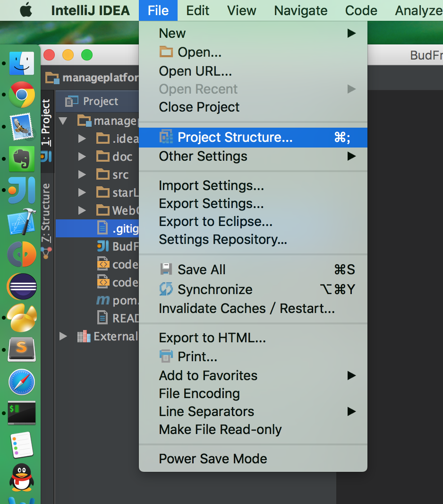Image resolution: width=443 pixels, height=504 pixels.
Task: Open the Navigate menu
Action: 300,10
